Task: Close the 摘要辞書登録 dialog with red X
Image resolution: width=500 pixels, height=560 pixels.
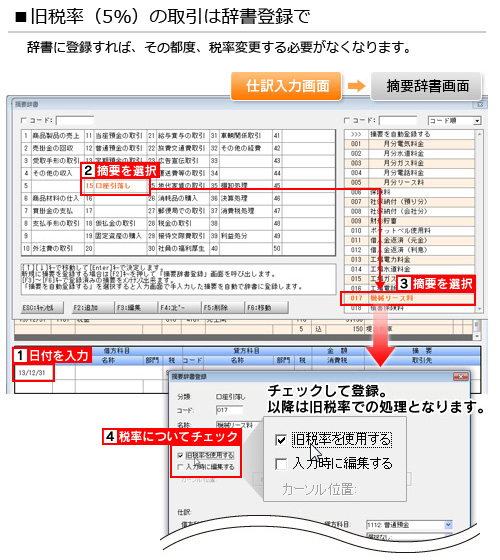Action: (461, 377)
